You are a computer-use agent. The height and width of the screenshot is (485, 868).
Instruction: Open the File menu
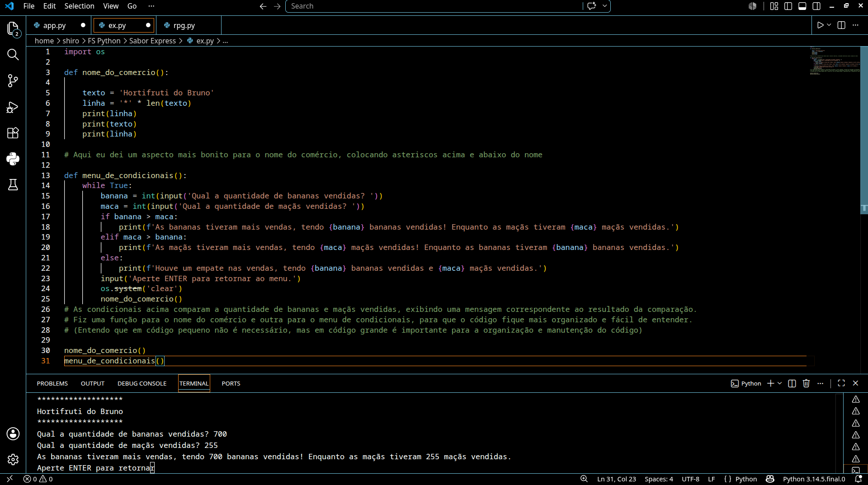(x=29, y=6)
